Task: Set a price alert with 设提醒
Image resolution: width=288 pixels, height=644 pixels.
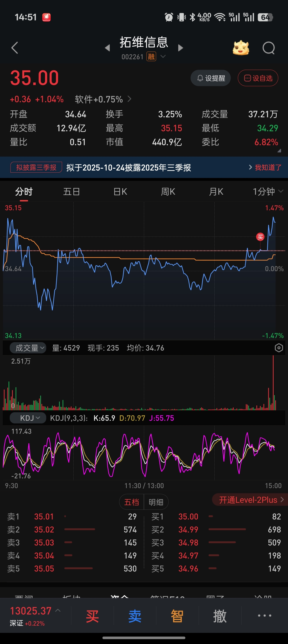Action: click(x=210, y=78)
